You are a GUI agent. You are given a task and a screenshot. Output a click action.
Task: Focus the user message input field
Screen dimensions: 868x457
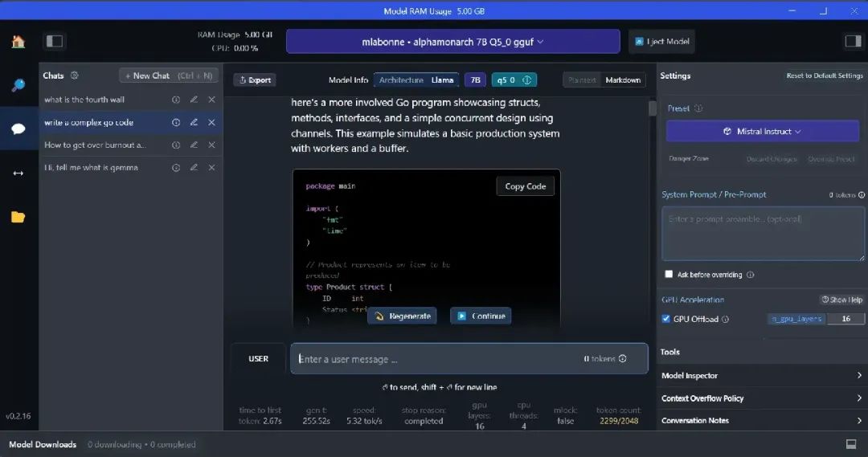click(x=469, y=358)
